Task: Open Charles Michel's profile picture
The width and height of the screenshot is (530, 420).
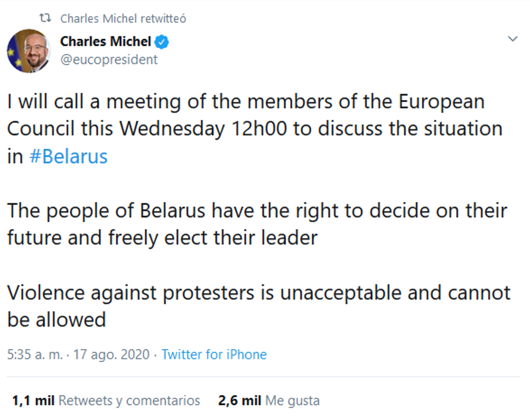Action: 28,51
